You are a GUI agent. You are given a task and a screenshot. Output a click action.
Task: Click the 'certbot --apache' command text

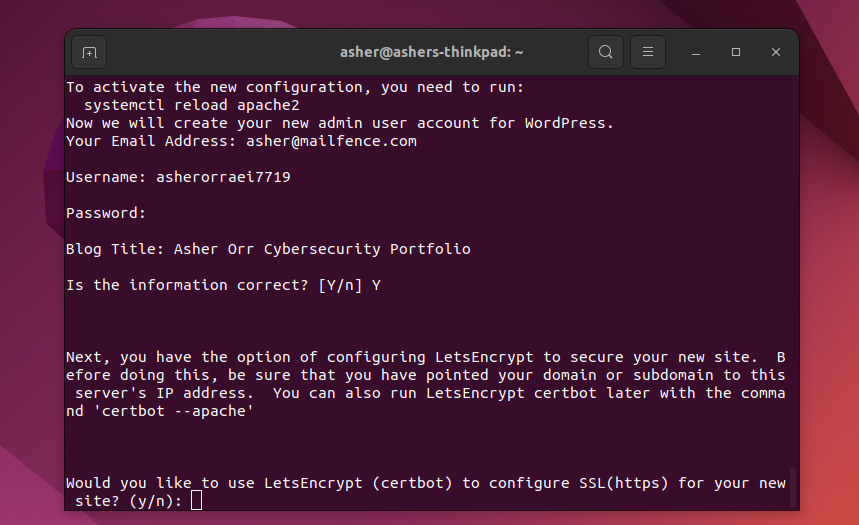coord(173,411)
